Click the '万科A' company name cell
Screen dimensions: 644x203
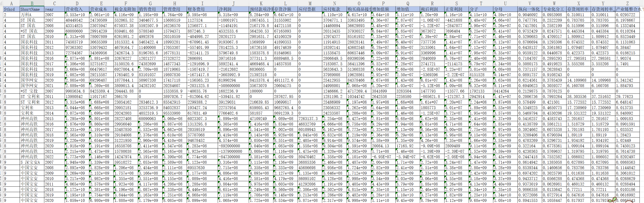[32, 15]
